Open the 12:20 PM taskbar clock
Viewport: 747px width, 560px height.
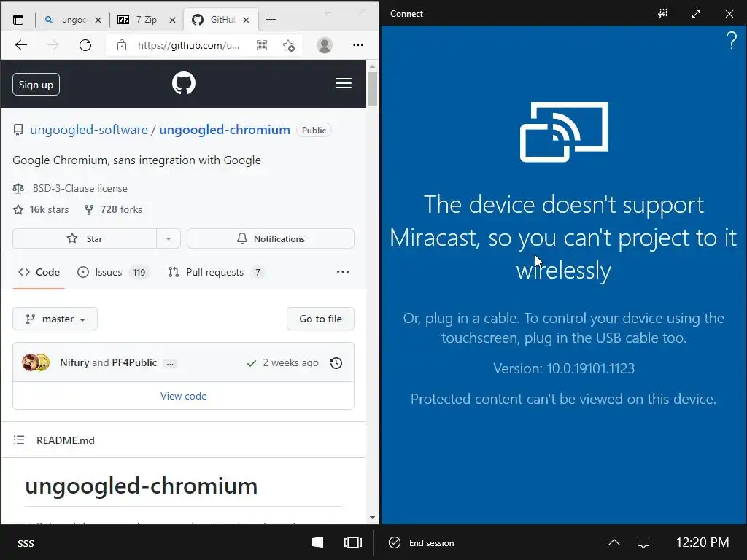pyautogui.click(x=703, y=542)
